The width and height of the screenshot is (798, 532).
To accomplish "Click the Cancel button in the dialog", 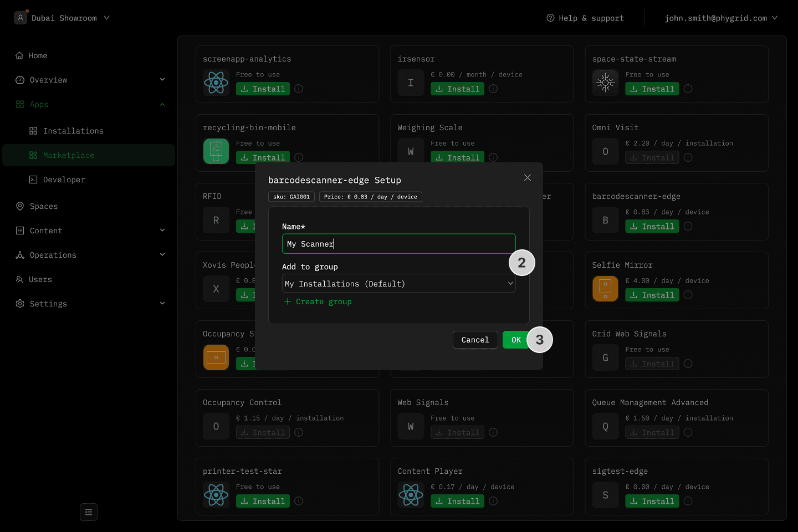I will coord(475,340).
